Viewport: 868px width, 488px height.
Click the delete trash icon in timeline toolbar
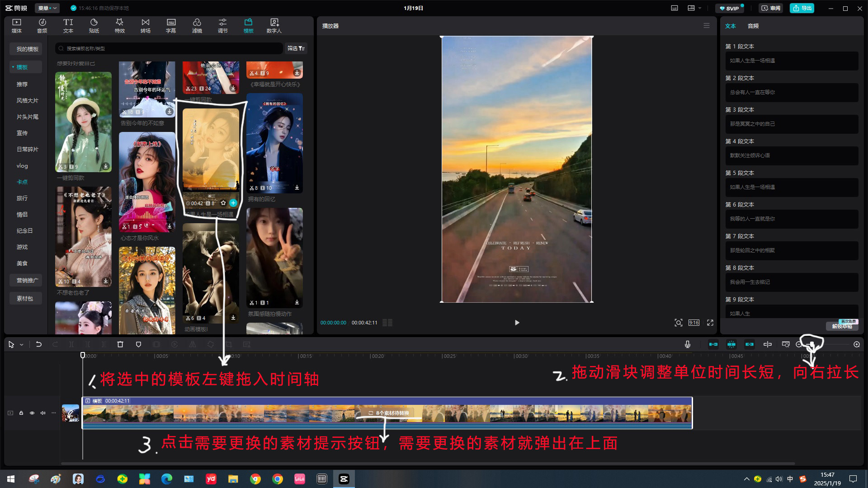click(x=120, y=344)
